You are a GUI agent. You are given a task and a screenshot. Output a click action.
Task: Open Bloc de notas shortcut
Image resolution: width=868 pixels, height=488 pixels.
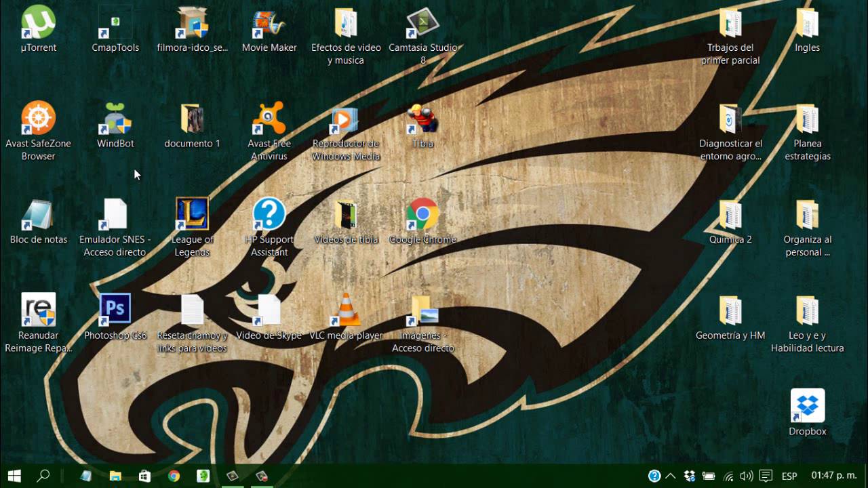click(x=38, y=222)
